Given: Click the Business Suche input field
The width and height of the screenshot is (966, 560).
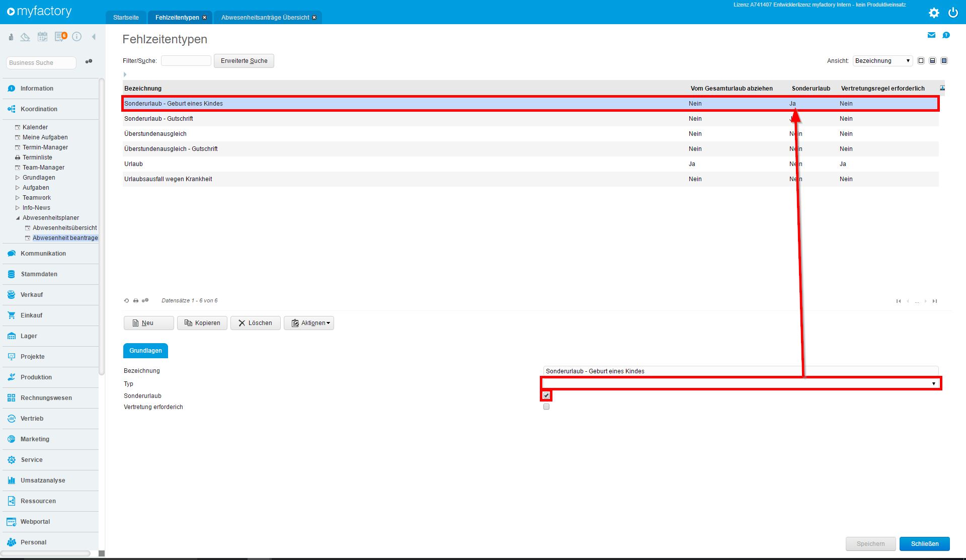Looking at the screenshot, I should (x=41, y=63).
